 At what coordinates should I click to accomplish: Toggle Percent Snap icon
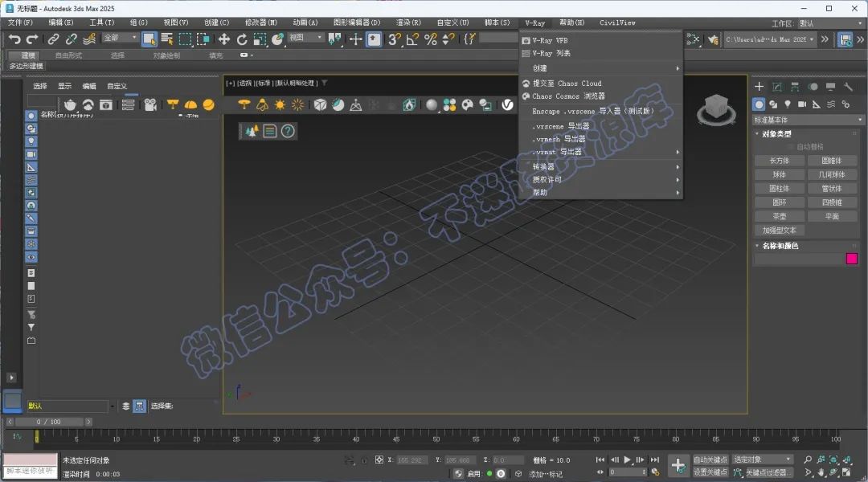point(431,39)
